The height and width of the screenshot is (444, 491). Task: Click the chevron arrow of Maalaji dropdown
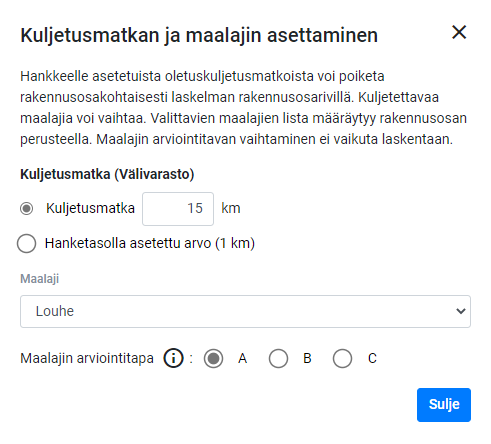pos(461,311)
